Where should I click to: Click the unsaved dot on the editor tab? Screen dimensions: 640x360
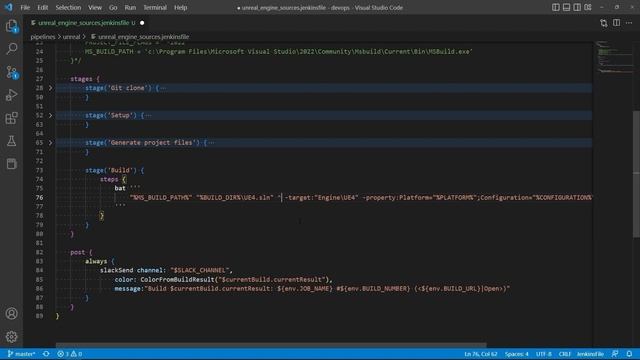click(142, 23)
